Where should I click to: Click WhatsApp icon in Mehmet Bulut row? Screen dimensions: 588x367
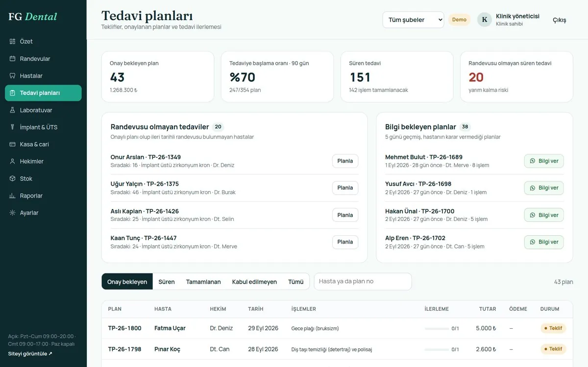click(x=533, y=161)
